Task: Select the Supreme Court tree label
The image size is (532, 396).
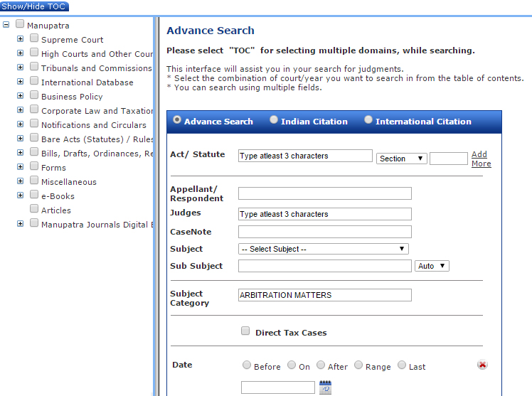Action: [73, 40]
